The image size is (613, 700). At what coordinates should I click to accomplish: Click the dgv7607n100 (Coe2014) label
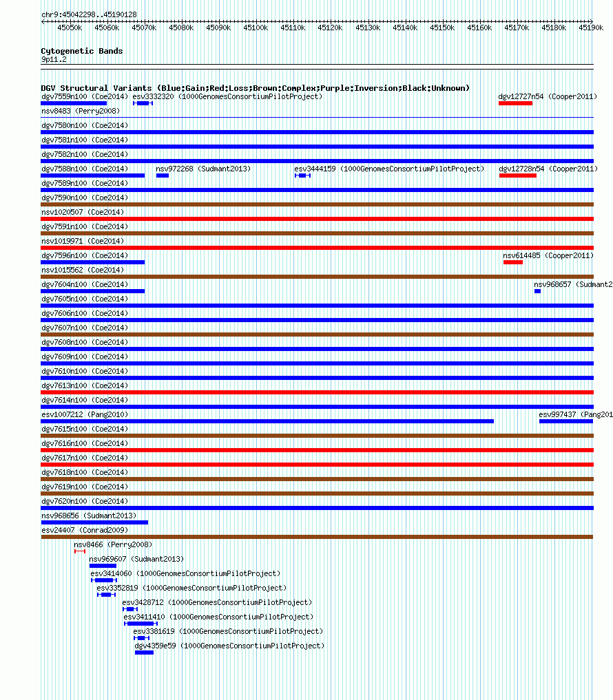(x=85, y=328)
